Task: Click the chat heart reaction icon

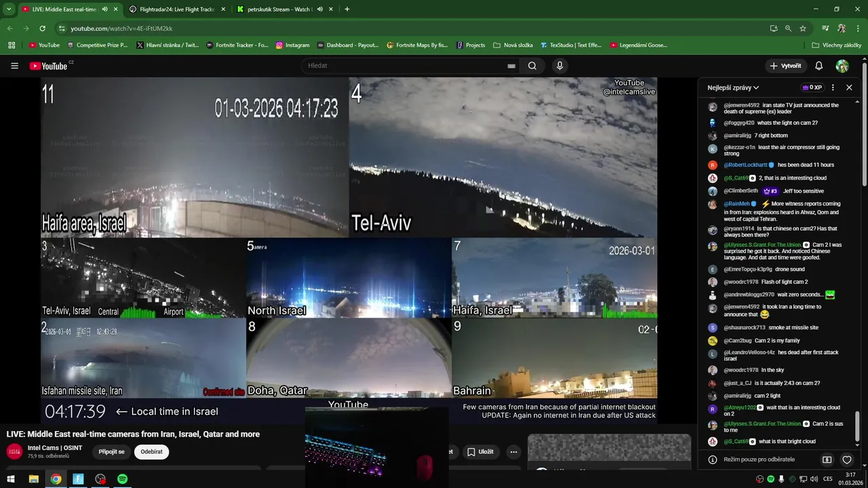Action: [x=847, y=460]
